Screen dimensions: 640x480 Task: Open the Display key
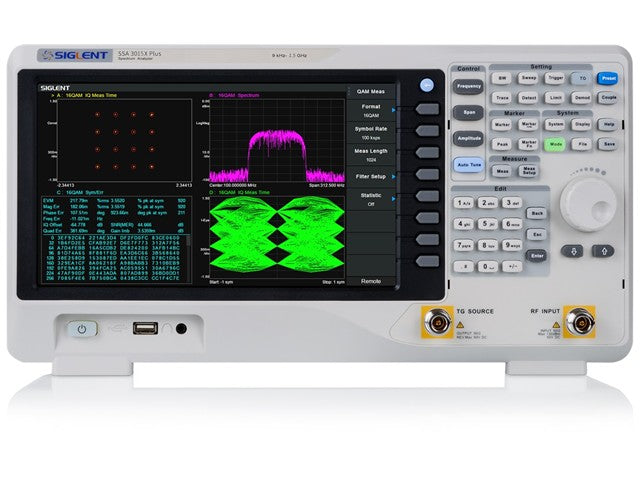tap(582, 124)
